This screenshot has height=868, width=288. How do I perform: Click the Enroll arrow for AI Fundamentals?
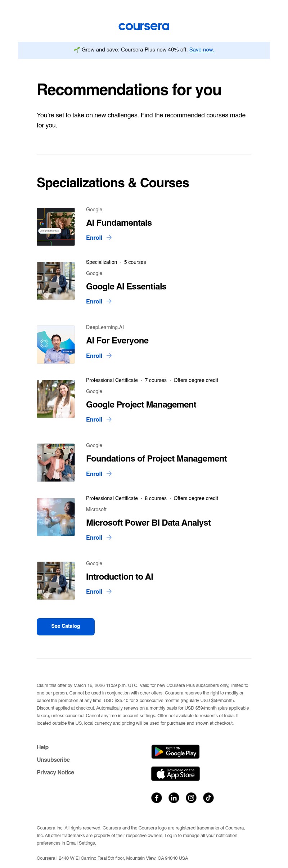[x=109, y=238]
